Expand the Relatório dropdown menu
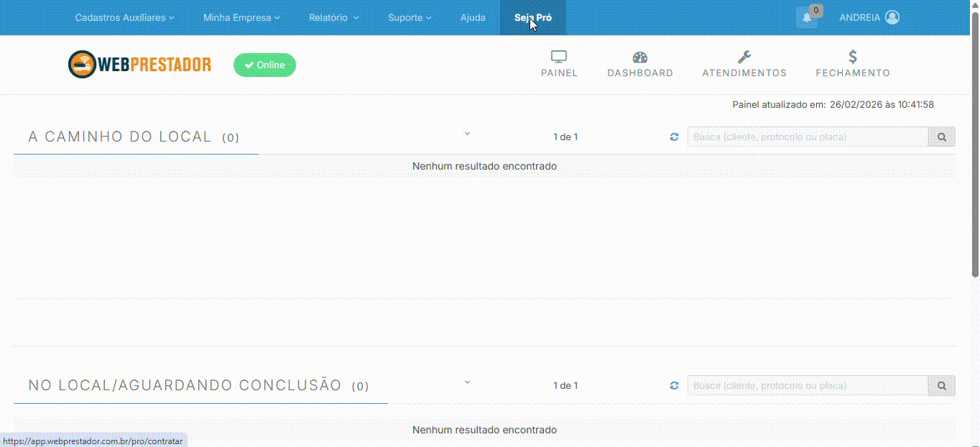The image size is (980, 447). [x=333, y=17]
